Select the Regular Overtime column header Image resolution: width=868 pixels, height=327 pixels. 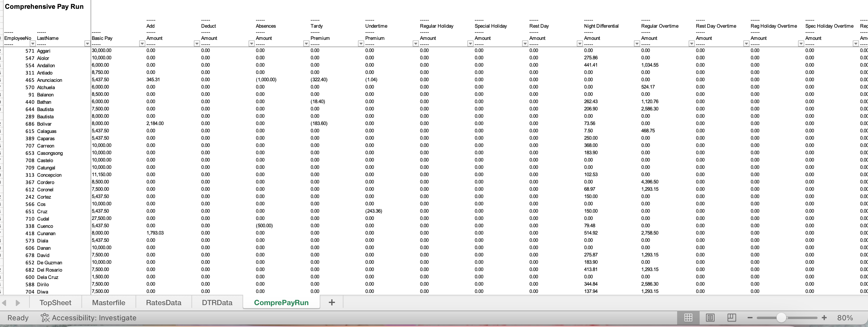(660, 26)
